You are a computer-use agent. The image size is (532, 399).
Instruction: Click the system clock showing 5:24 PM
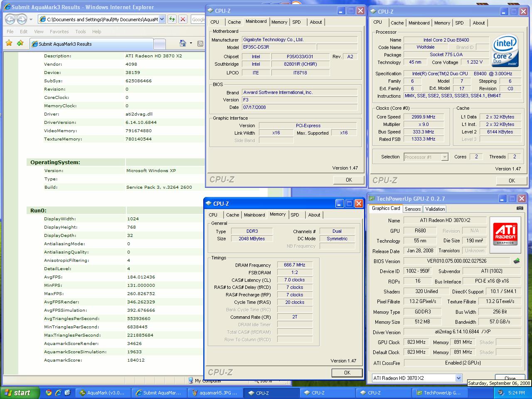517,393
